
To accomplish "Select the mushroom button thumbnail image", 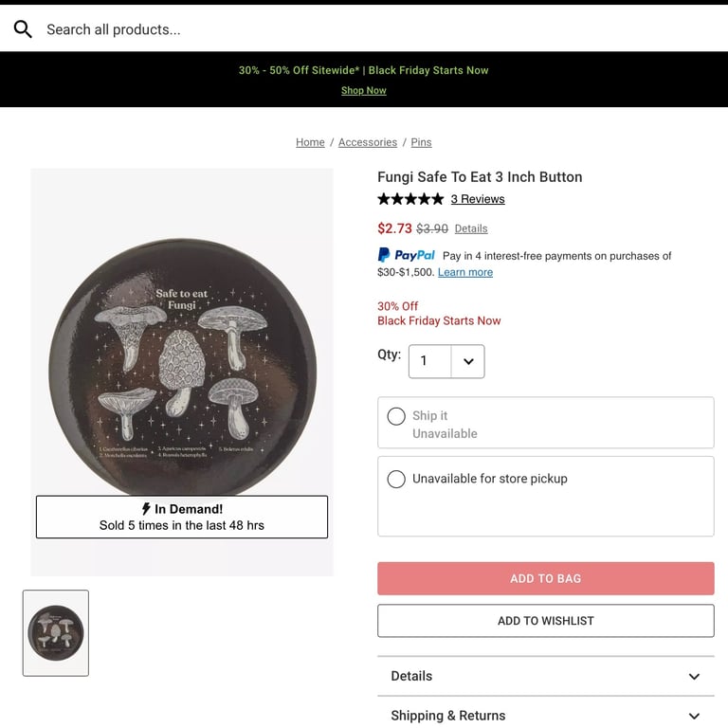I will point(56,633).
